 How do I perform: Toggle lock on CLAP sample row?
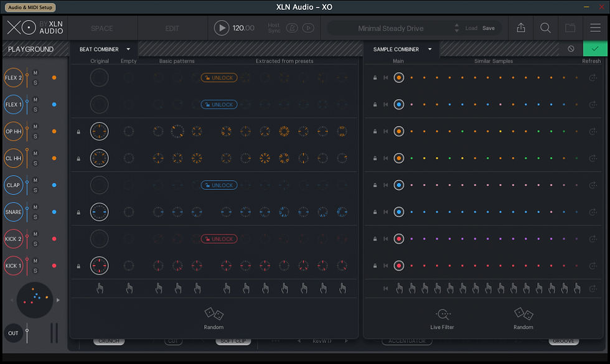375,185
